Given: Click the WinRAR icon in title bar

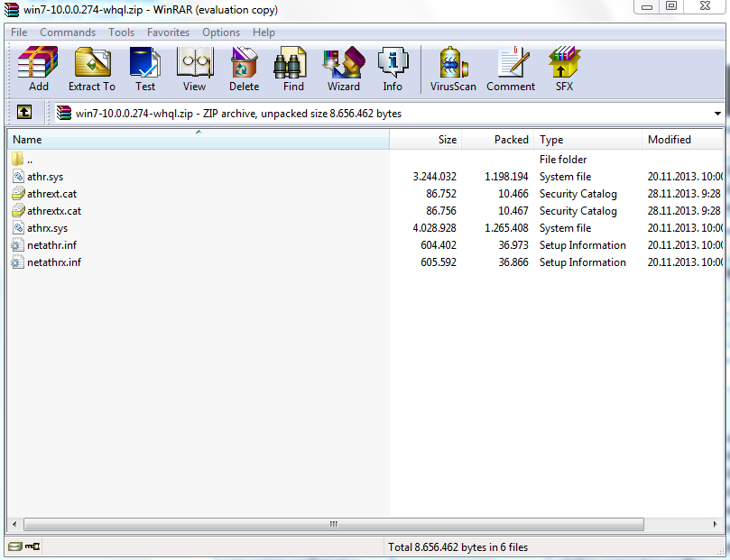Looking at the screenshot, I should tap(11, 9).
